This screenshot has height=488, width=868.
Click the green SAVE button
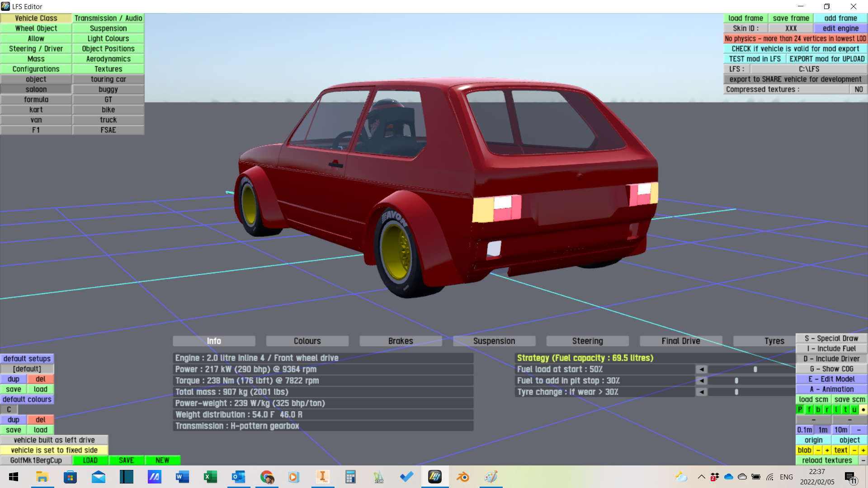(126, 460)
